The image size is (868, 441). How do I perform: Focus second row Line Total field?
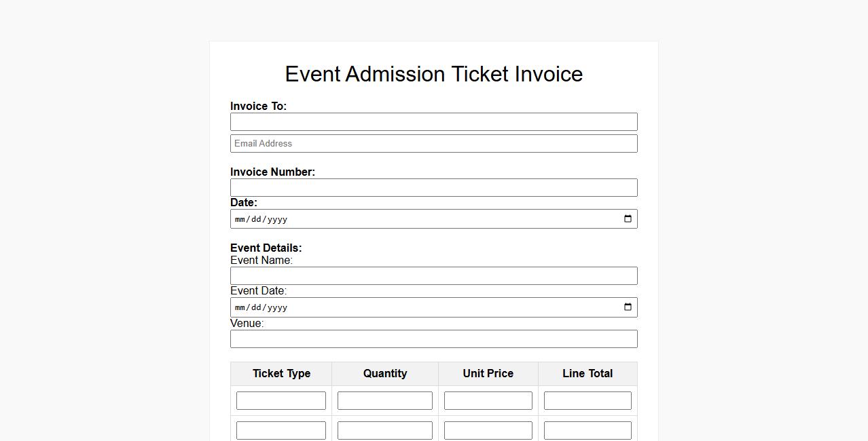point(587,430)
